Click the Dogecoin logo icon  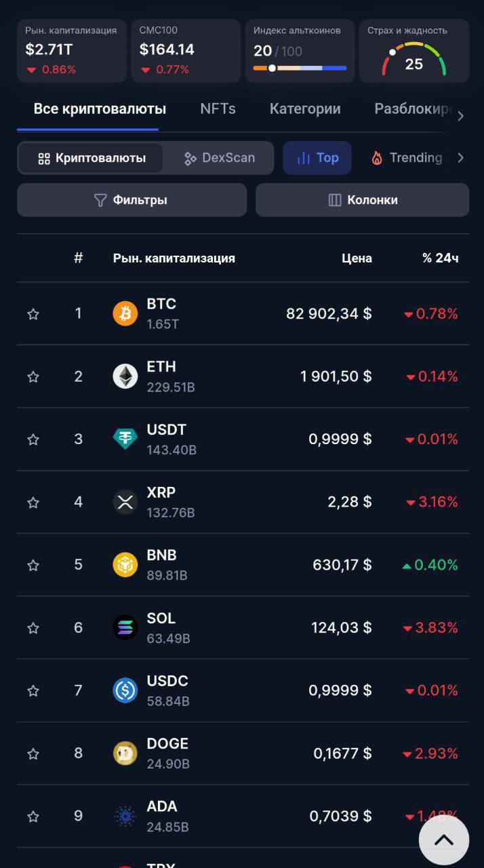coord(125,753)
